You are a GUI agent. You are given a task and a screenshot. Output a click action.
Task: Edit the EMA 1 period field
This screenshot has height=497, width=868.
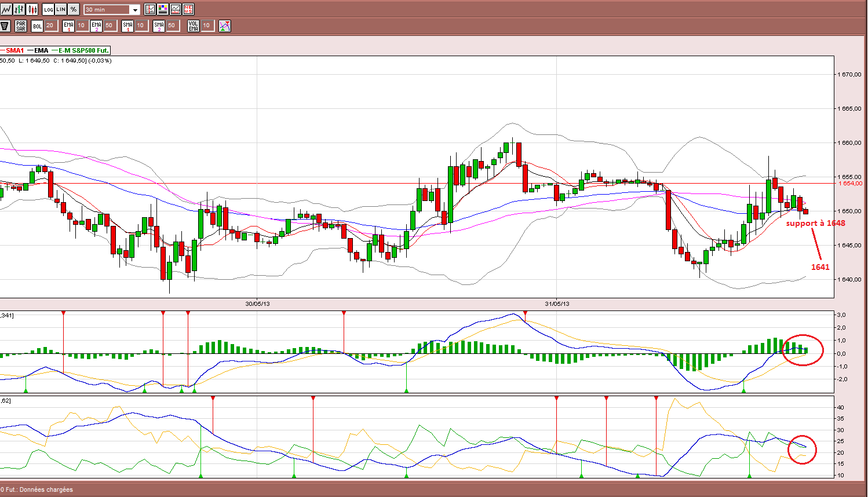click(x=82, y=25)
